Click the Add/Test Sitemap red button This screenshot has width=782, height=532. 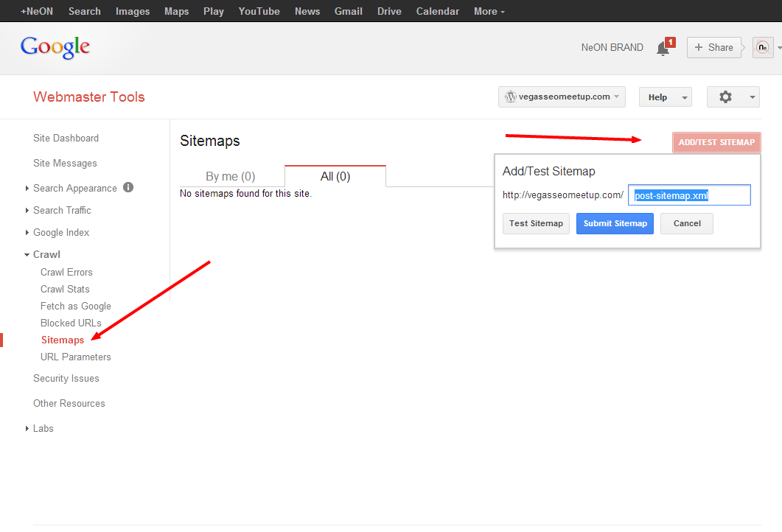coord(716,142)
